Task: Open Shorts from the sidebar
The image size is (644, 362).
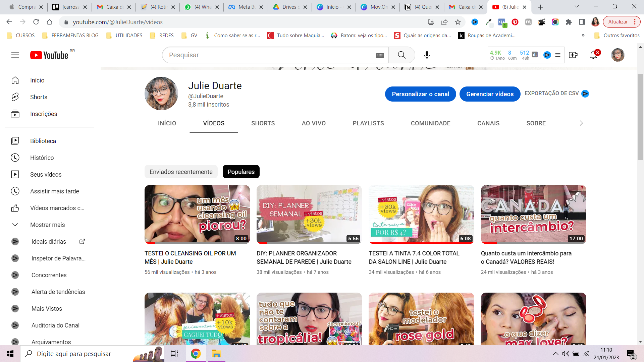Action: [39, 97]
